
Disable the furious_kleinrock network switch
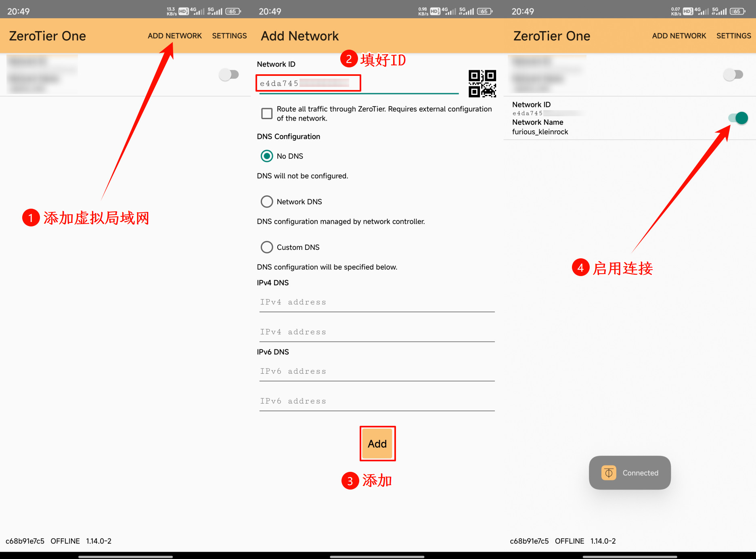pyautogui.click(x=738, y=118)
